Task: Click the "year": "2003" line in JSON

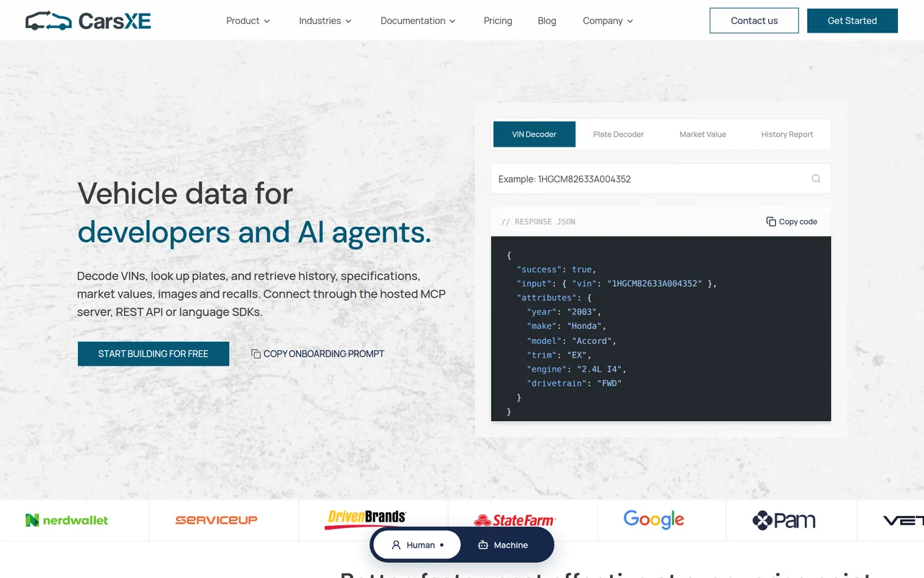Action: point(564,312)
